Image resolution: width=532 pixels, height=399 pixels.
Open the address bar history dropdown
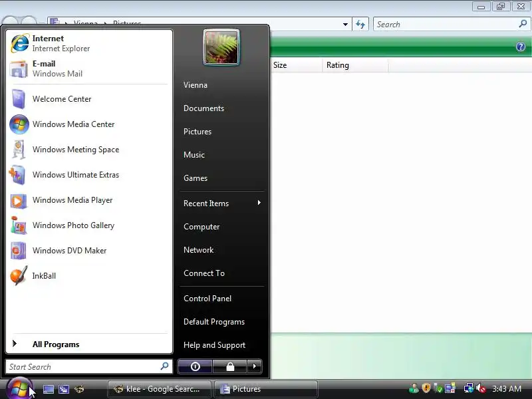(345, 25)
